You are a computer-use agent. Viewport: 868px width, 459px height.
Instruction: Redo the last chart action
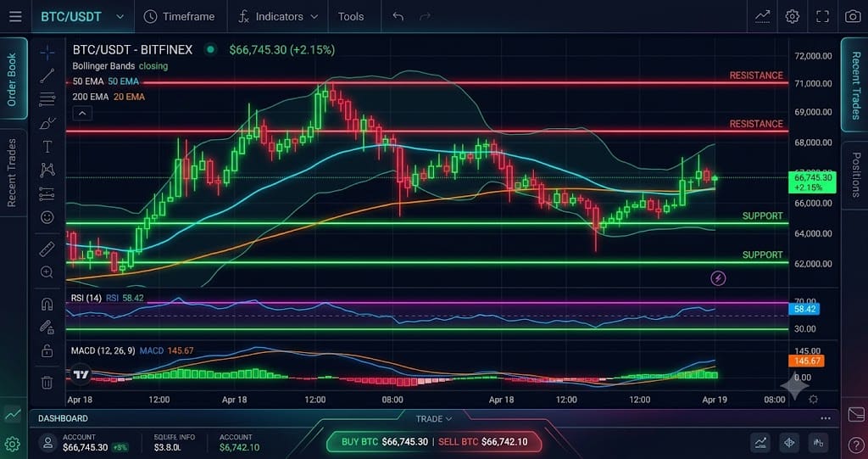426,17
